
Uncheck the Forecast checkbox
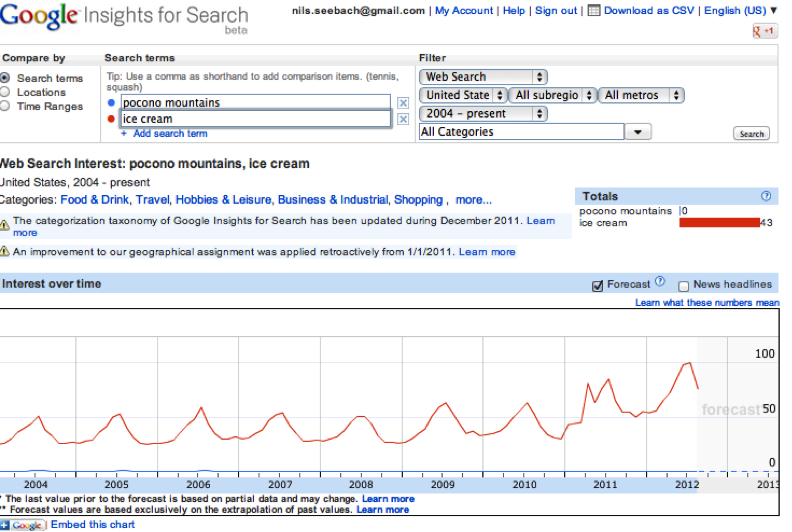click(x=598, y=286)
